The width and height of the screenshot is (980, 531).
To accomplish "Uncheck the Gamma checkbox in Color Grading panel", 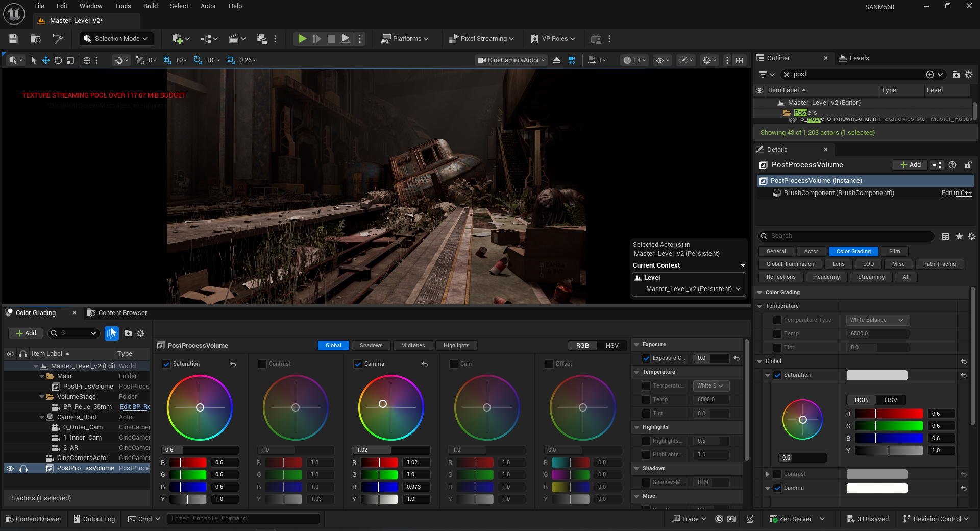I will [358, 364].
